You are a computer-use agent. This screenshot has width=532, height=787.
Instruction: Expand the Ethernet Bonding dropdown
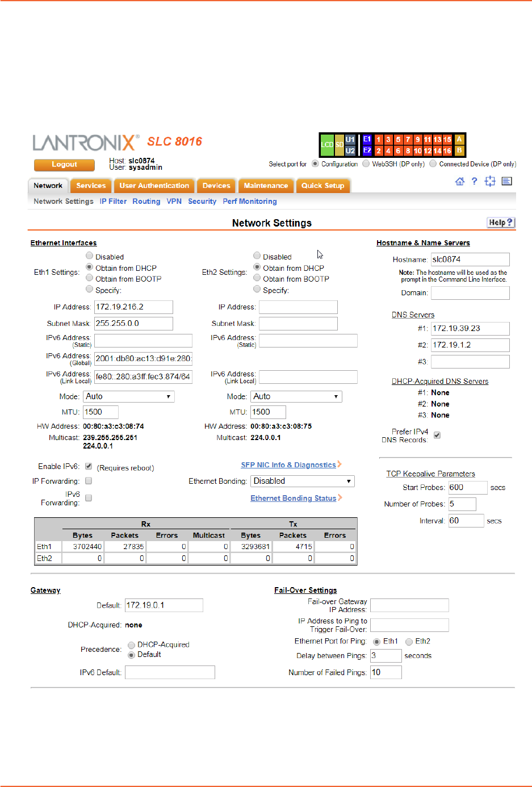303,481
